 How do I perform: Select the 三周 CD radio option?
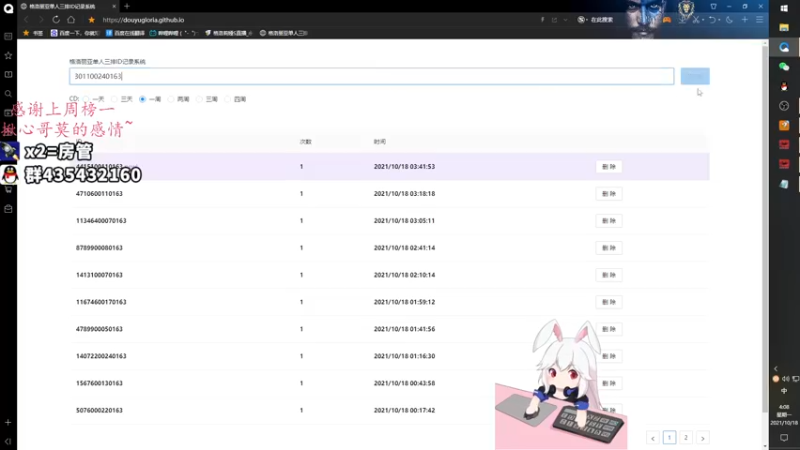pyautogui.click(x=199, y=99)
